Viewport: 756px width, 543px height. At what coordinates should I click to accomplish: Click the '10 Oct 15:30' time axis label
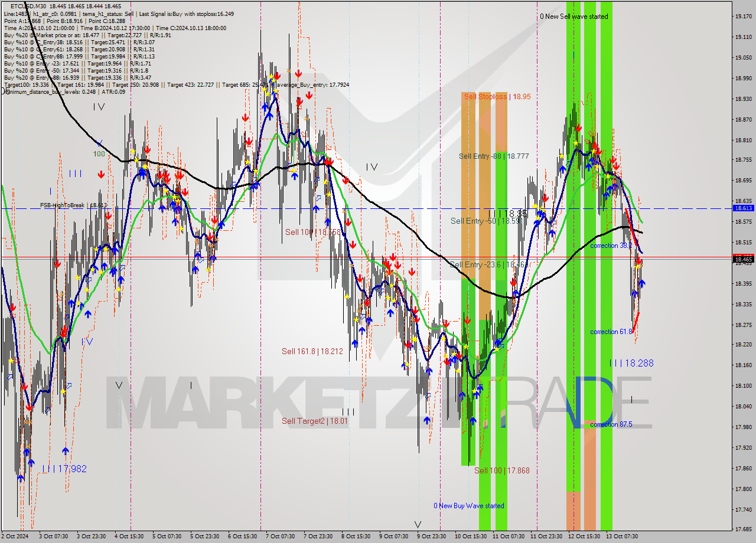(470, 537)
